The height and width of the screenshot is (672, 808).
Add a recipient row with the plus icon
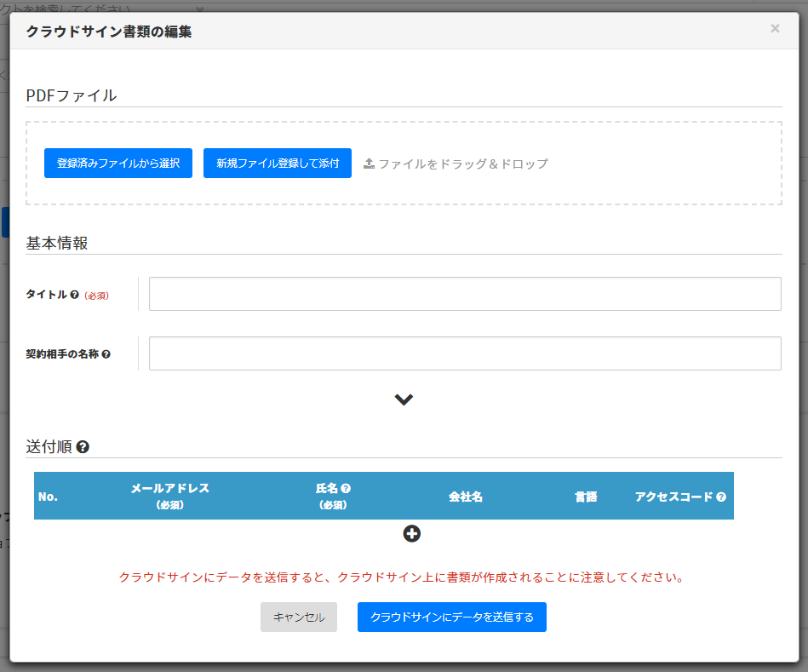click(x=412, y=534)
